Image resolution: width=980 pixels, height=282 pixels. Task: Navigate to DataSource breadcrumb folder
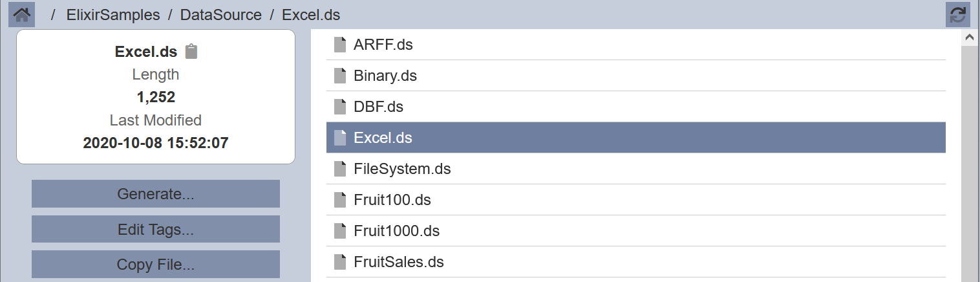pyautogui.click(x=221, y=15)
